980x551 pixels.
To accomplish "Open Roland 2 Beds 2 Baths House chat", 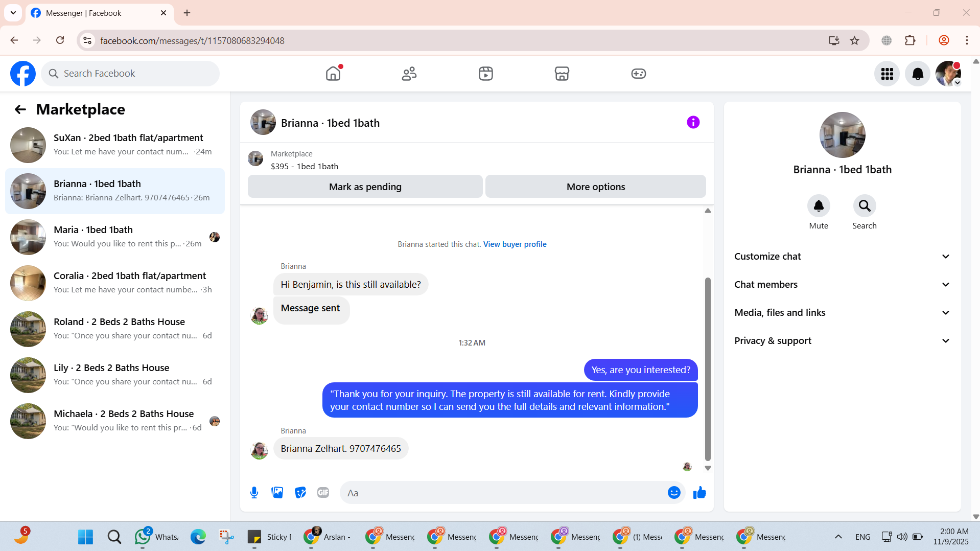I will point(115,329).
